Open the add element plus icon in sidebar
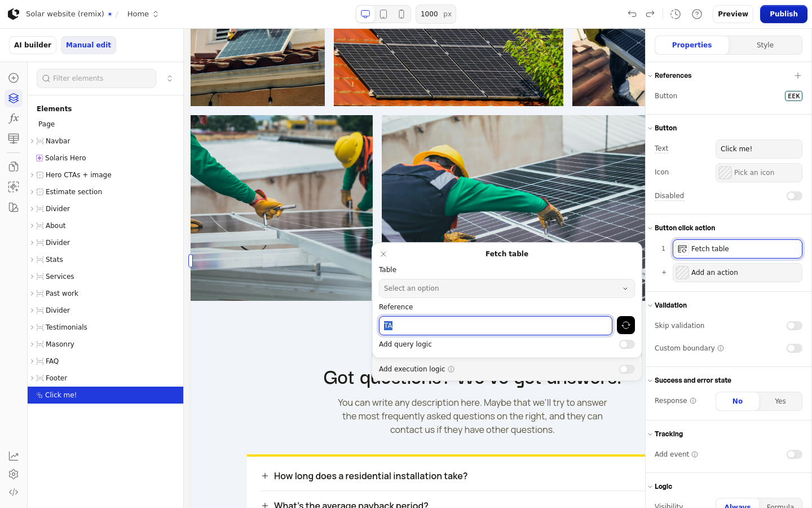Image resolution: width=812 pixels, height=508 pixels. pyautogui.click(x=14, y=78)
